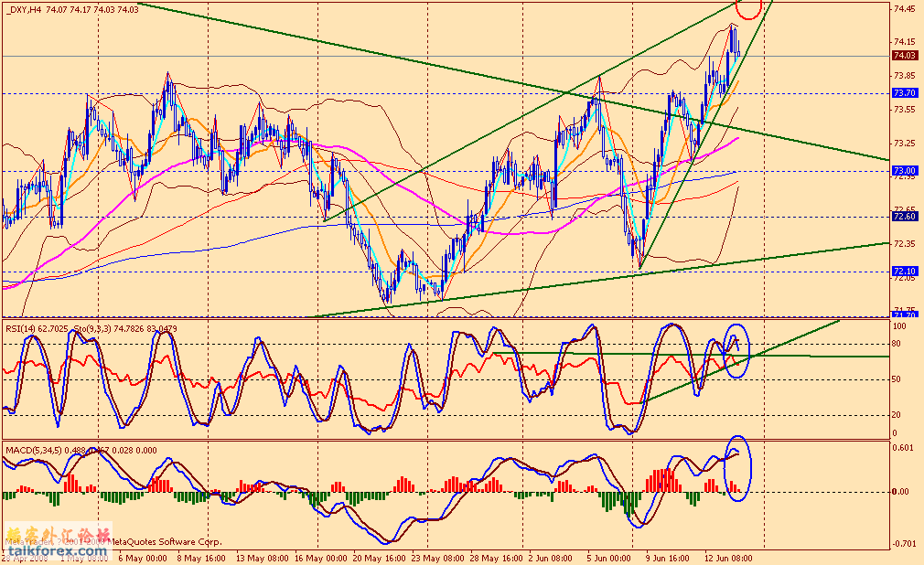Click the 73.55 price axis label
Image resolution: width=924 pixels, height=565 pixels.
click(x=904, y=109)
